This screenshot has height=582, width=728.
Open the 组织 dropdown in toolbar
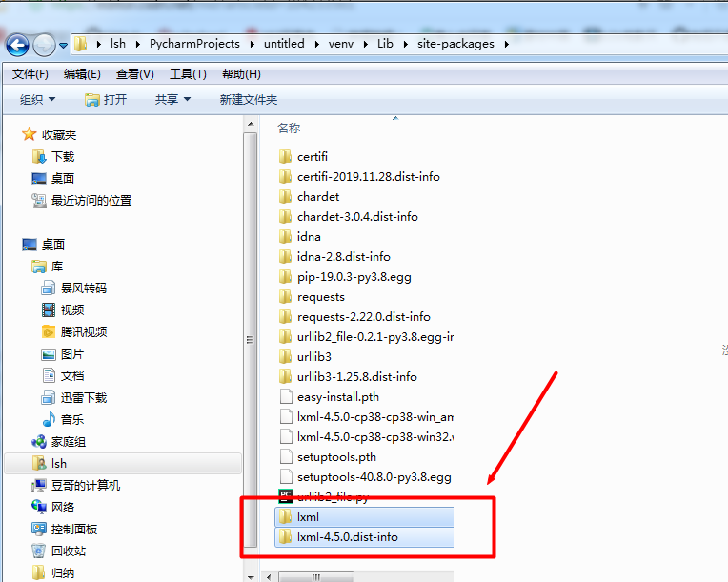tap(37, 99)
